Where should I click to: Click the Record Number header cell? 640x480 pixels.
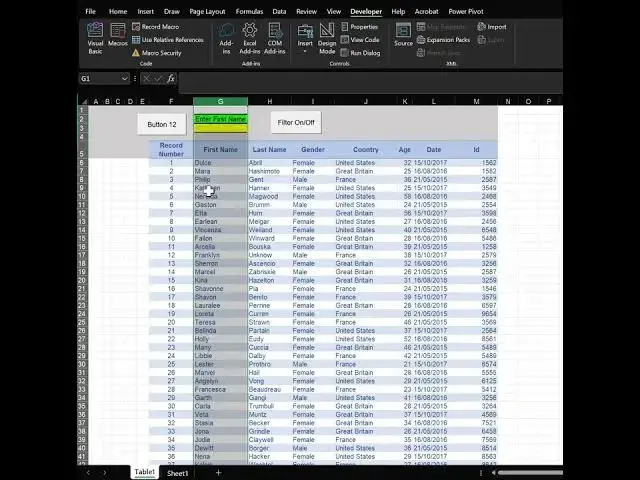[x=171, y=149]
